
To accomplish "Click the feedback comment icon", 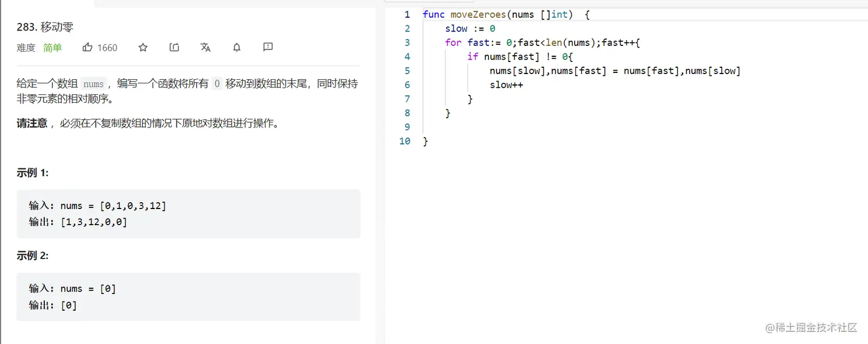I will click(268, 47).
